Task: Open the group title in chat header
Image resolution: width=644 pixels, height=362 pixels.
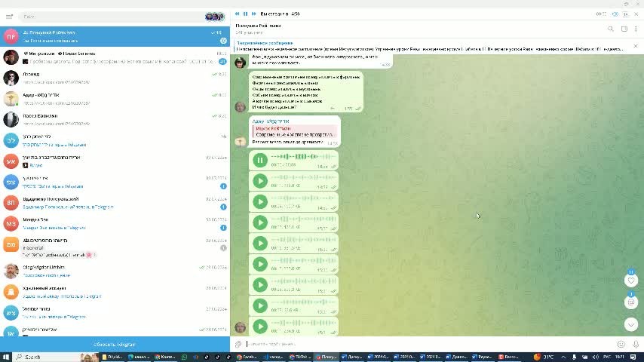Action: (259, 26)
